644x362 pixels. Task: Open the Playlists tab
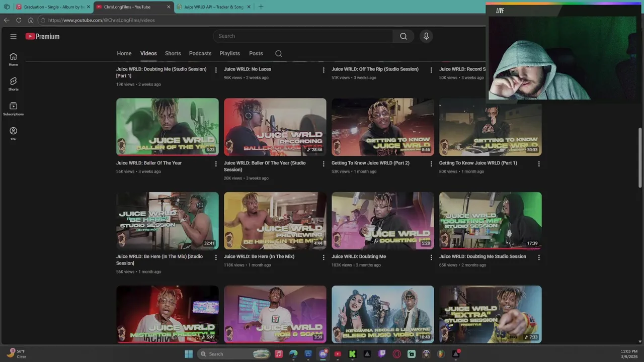(x=229, y=53)
